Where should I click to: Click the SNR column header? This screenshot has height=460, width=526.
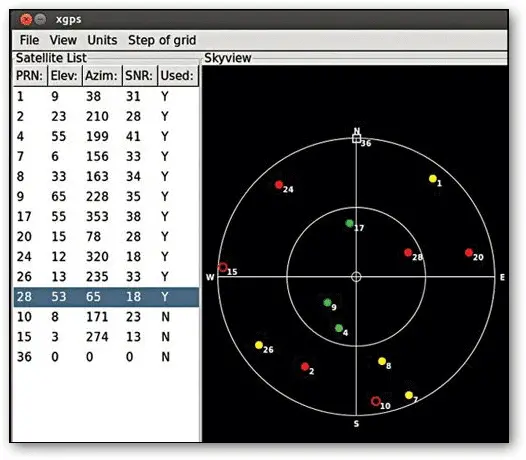pos(140,76)
